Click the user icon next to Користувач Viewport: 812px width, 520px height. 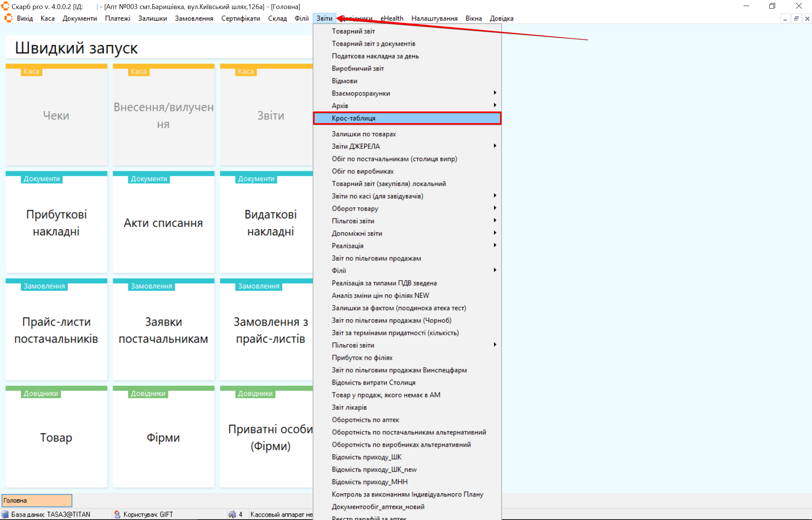[x=117, y=514]
